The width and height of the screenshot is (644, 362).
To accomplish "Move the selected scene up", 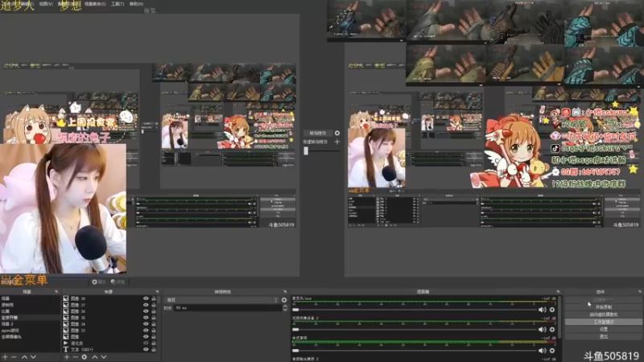I will click(24, 357).
